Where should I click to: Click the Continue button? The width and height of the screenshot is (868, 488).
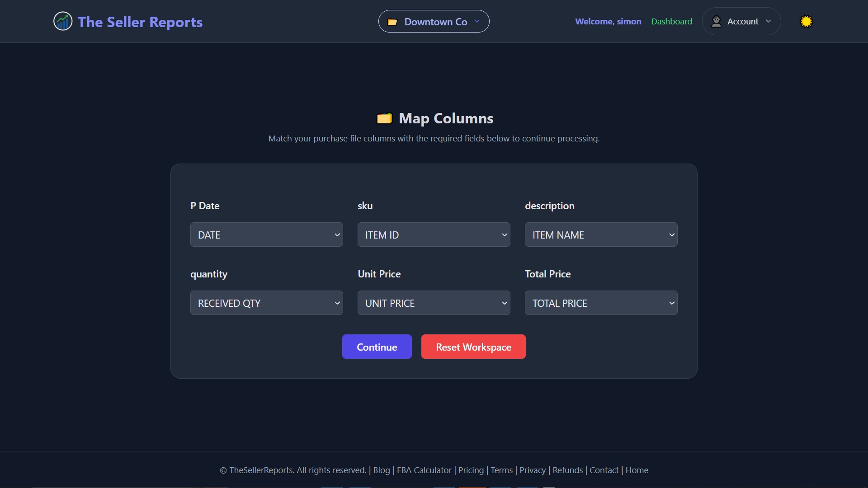[377, 347]
